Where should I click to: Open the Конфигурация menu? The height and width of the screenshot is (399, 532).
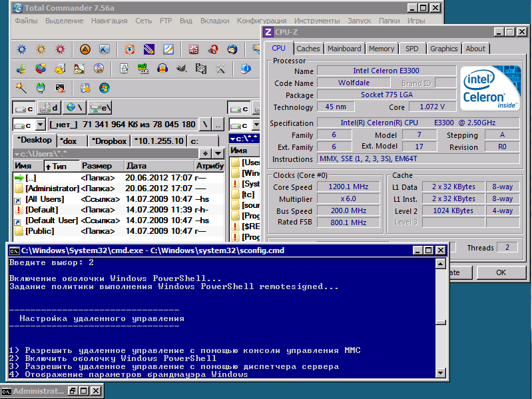pyautogui.click(x=262, y=21)
